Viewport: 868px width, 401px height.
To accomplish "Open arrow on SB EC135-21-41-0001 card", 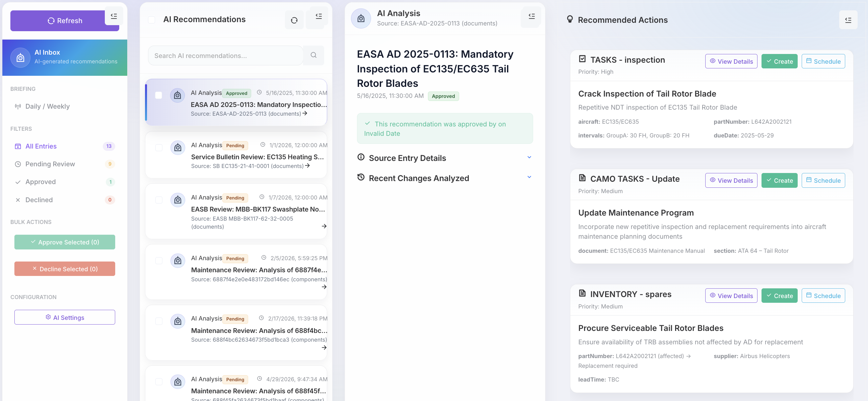I will pos(307,166).
